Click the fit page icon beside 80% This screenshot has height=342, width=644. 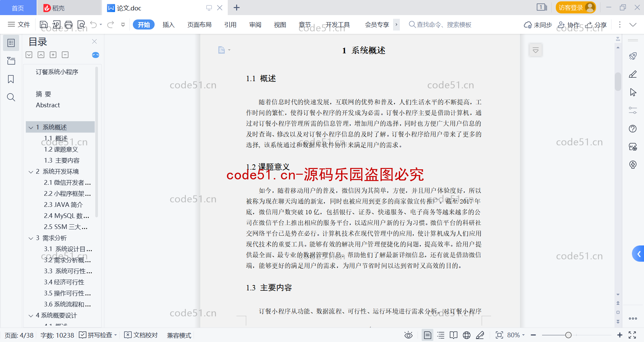tap(499, 335)
